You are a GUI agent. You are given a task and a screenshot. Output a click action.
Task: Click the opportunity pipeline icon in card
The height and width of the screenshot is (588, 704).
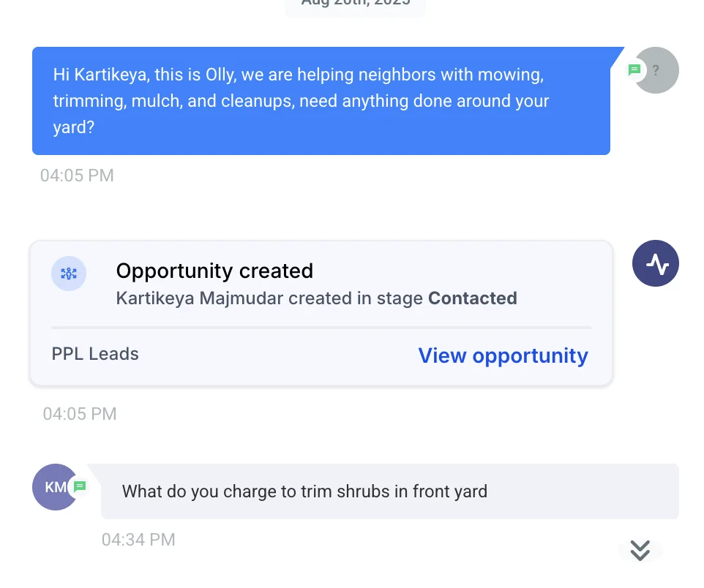[69, 274]
